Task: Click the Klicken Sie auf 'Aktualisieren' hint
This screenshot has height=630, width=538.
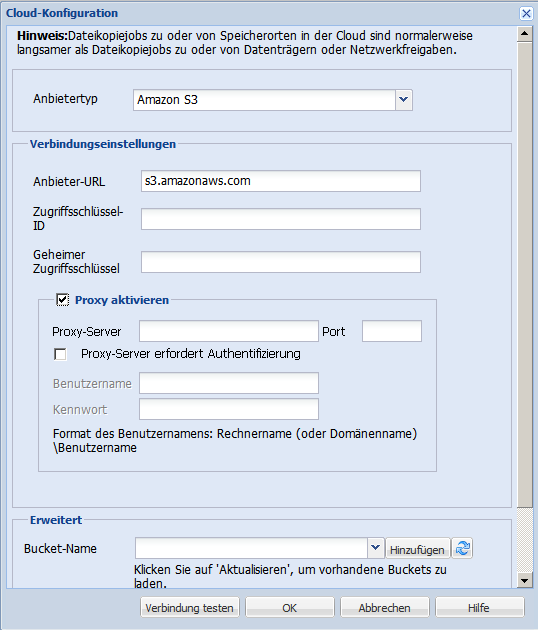Action: point(290,576)
